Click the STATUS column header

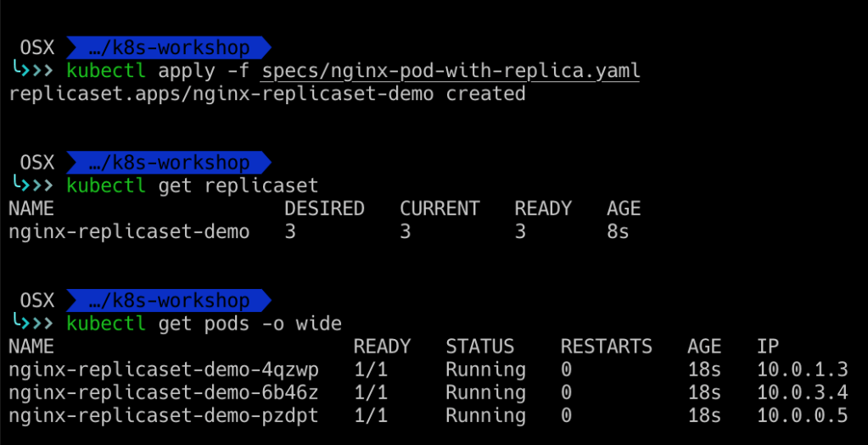[x=479, y=347]
